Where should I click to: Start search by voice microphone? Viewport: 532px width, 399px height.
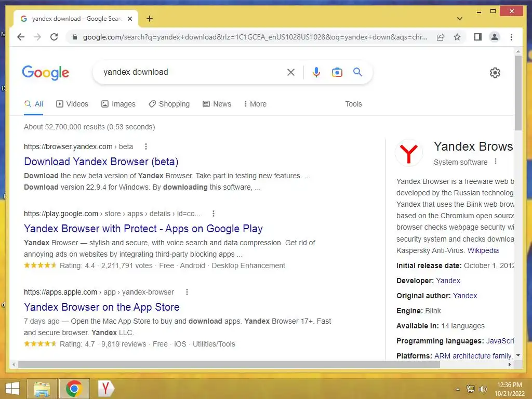coord(316,72)
